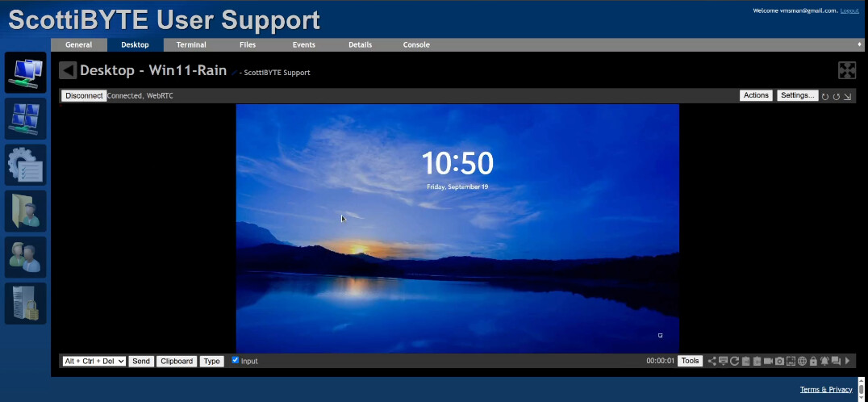
Task: Click the share icon next to Tools
Action: click(712, 361)
